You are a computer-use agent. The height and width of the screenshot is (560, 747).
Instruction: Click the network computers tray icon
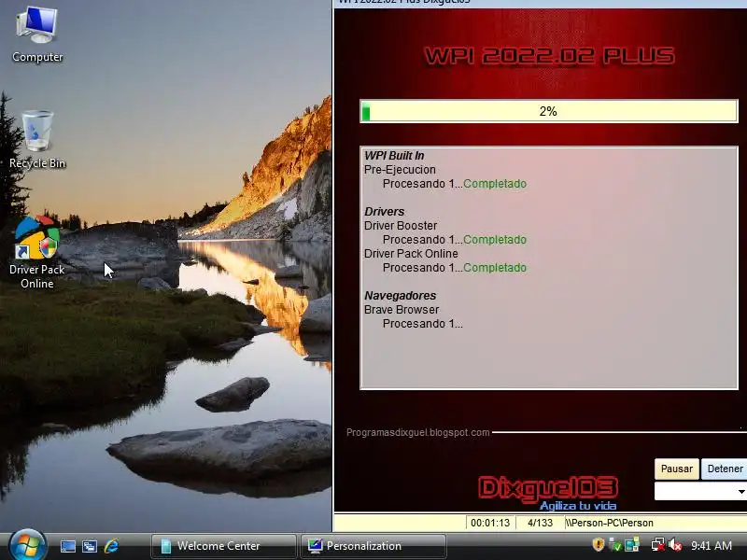632,545
